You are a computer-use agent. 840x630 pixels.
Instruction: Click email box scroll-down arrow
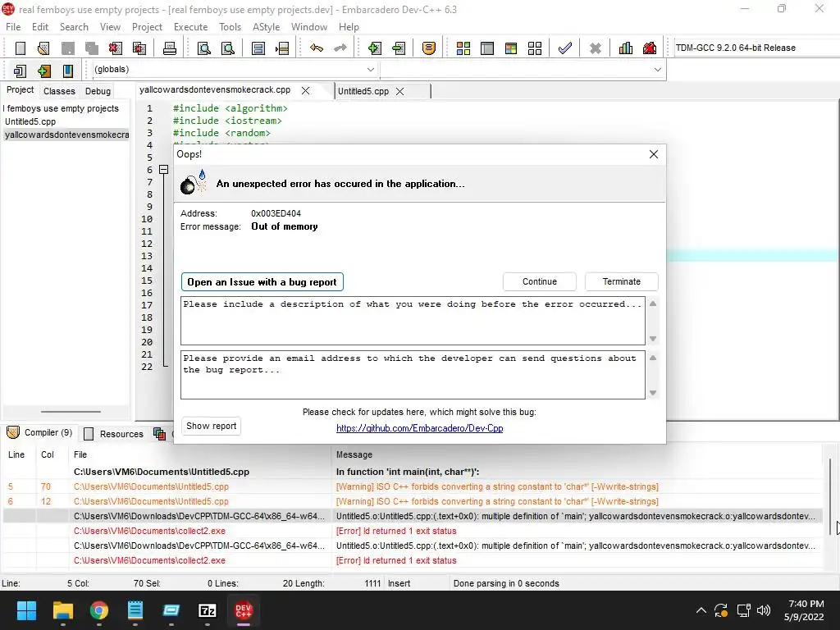coord(653,393)
